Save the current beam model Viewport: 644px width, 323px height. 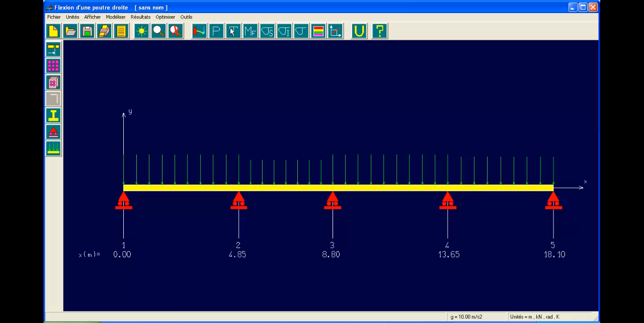[87, 31]
